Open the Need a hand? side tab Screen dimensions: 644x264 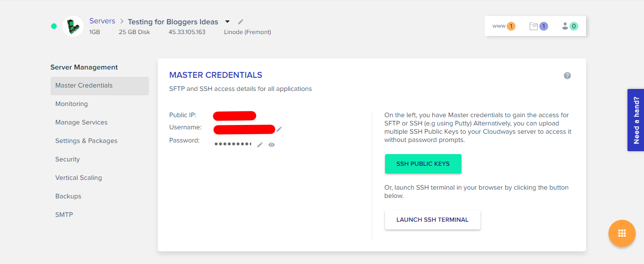(636, 120)
